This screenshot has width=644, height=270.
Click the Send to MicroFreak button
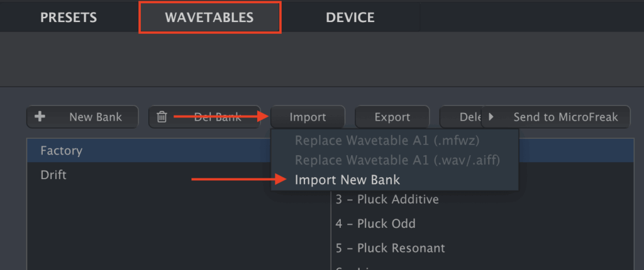coord(556,117)
